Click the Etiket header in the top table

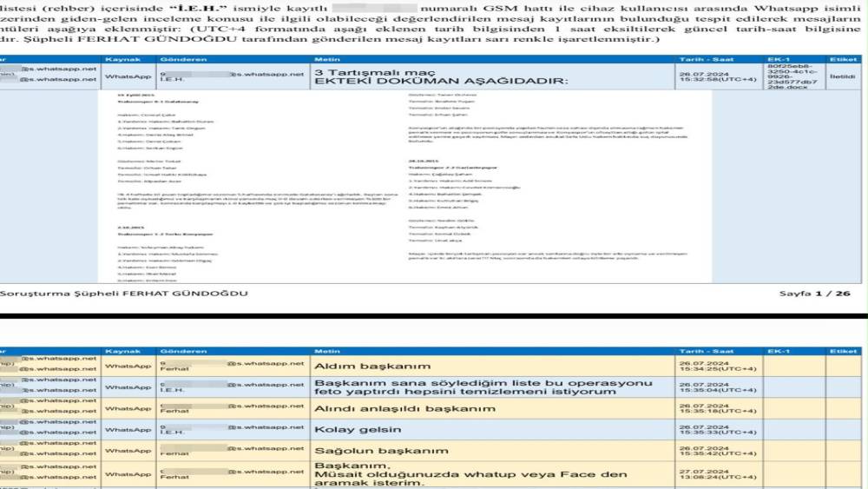coord(844,59)
